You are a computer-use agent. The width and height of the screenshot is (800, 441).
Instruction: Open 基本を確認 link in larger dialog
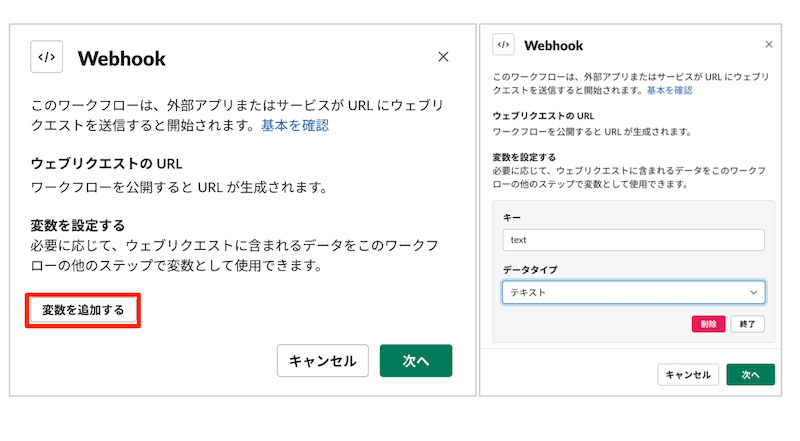[295, 125]
